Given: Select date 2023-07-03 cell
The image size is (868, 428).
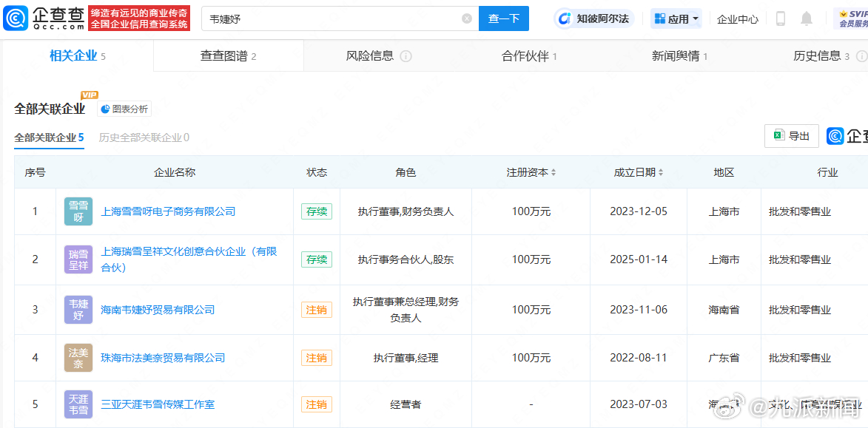Looking at the screenshot, I should [x=639, y=404].
